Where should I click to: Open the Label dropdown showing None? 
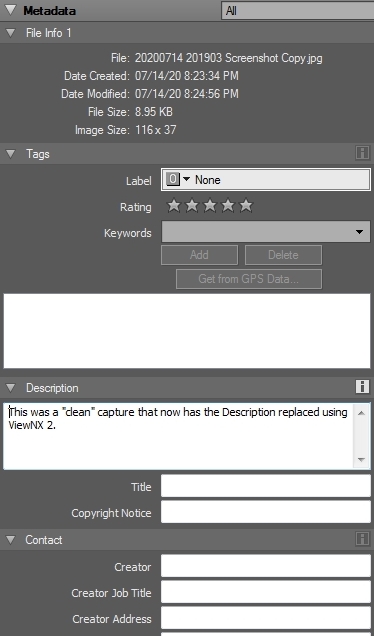coord(266,180)
